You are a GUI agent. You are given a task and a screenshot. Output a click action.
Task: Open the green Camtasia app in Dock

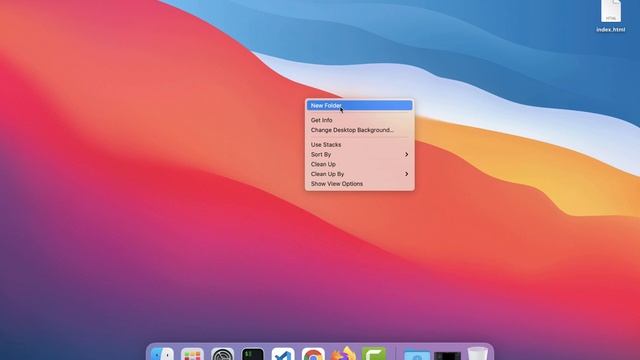tap(373, 353)
